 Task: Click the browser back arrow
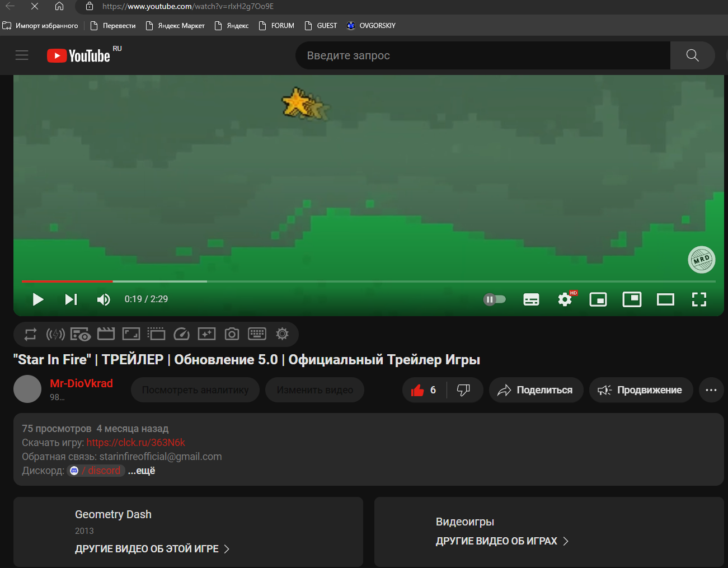tap(10, 6)
